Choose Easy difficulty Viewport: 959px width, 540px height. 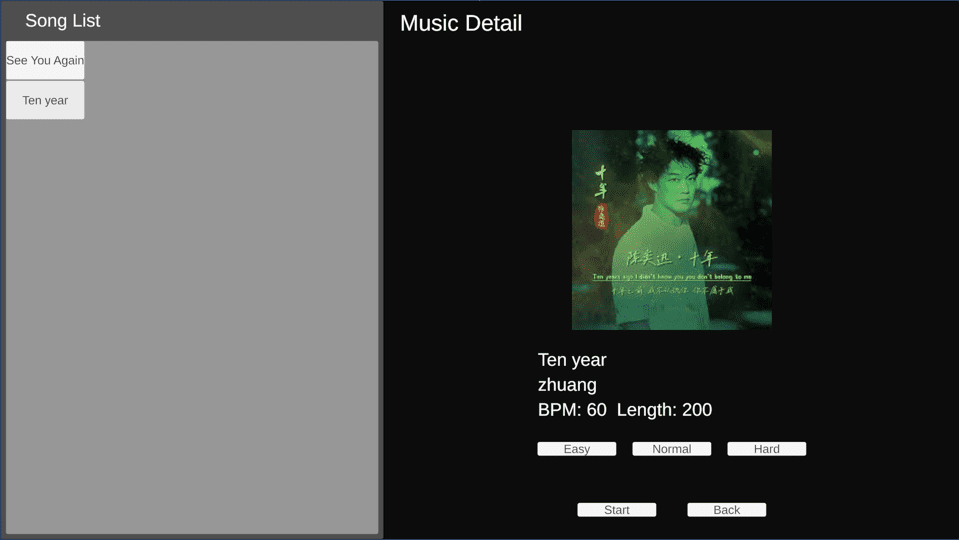577,449
